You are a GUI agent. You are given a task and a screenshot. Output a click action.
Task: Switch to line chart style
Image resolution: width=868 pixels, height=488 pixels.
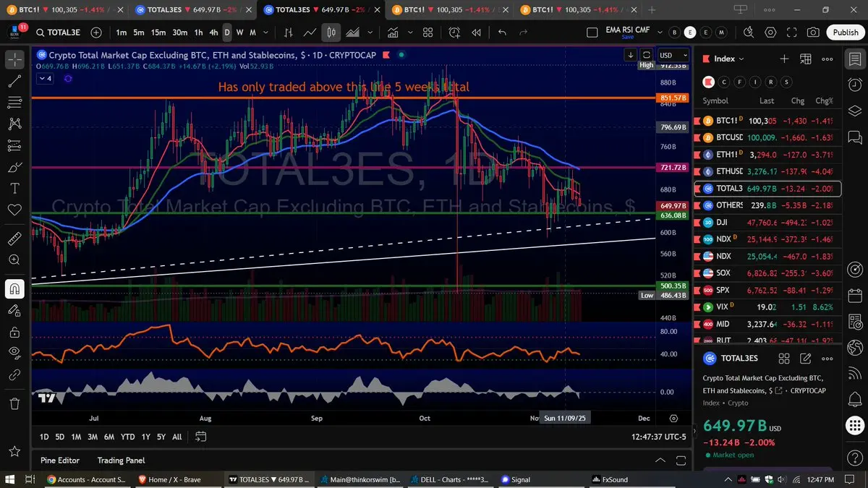[x=310, y=33]
